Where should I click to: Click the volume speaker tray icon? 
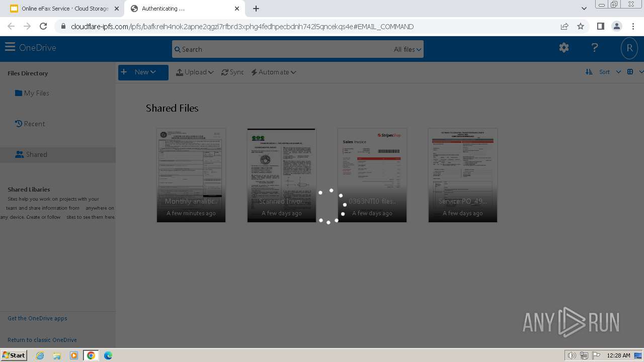[x=572, y=355]
